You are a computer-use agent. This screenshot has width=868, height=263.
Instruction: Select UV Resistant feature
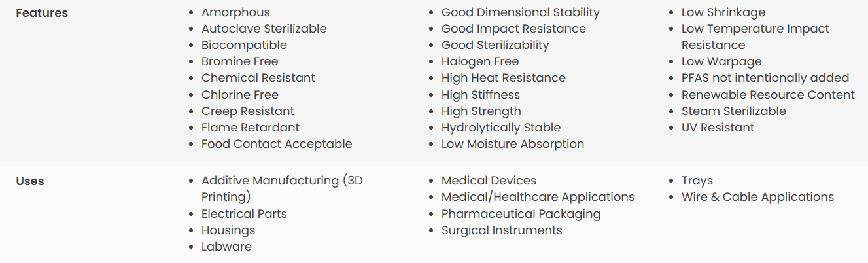(718, 128)
